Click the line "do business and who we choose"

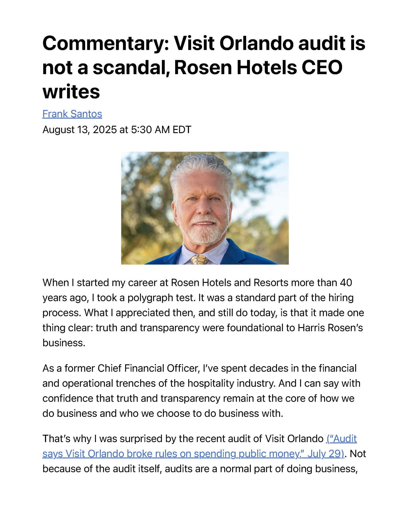pos(163,413)
